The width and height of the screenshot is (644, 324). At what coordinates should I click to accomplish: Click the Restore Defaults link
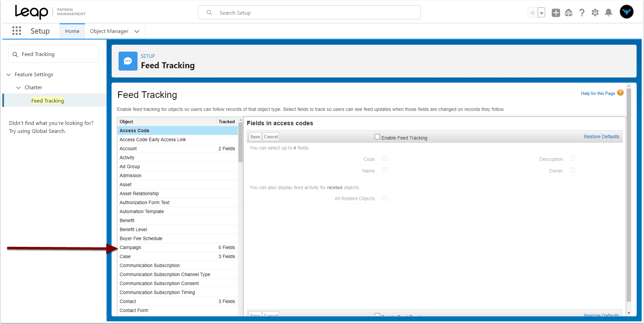pyautogui.click(x=601, y=137)
